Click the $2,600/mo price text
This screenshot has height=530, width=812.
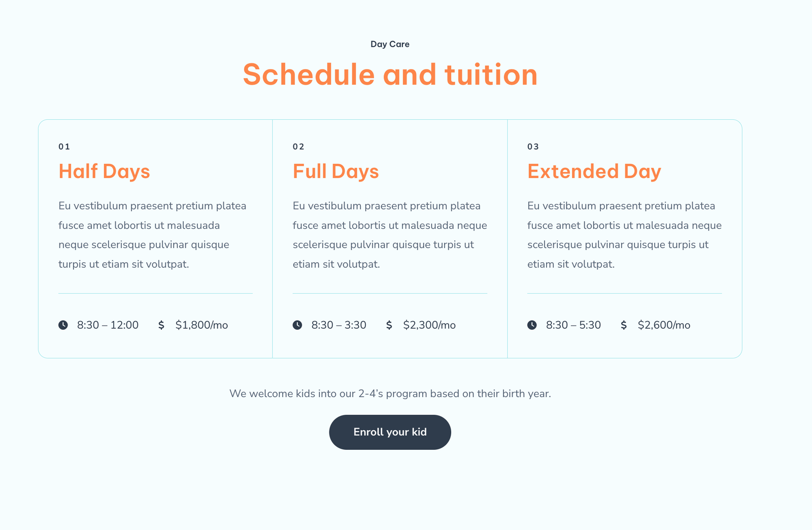[664, 325]
